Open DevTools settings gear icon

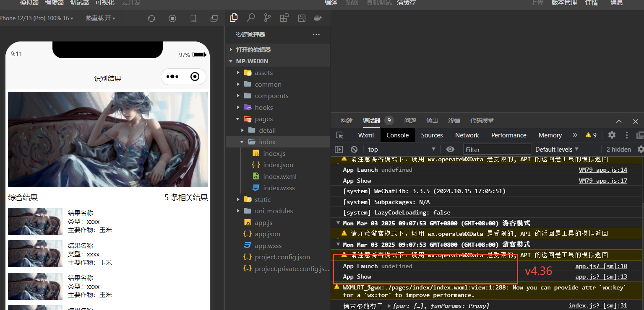(612, 135)
